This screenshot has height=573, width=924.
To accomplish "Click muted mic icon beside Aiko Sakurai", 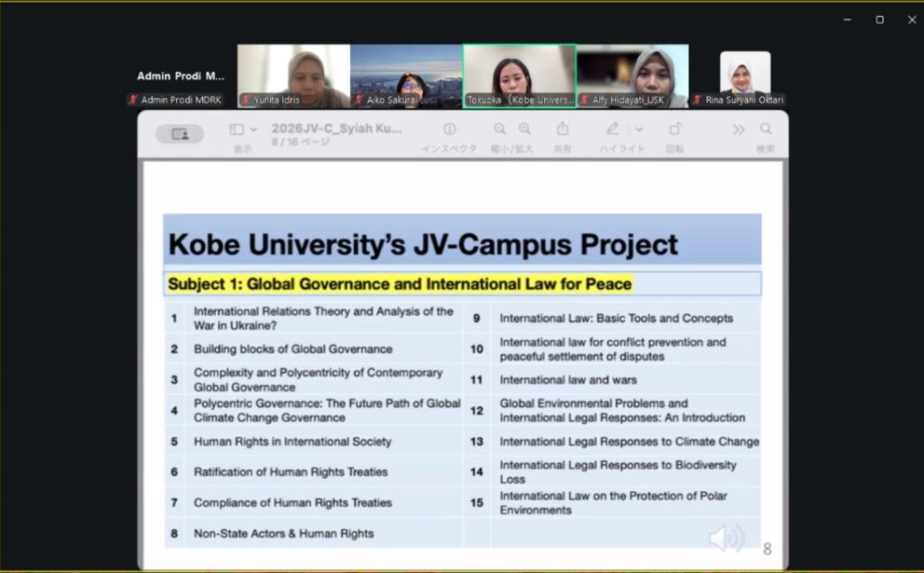I will [x=359, y=100].
